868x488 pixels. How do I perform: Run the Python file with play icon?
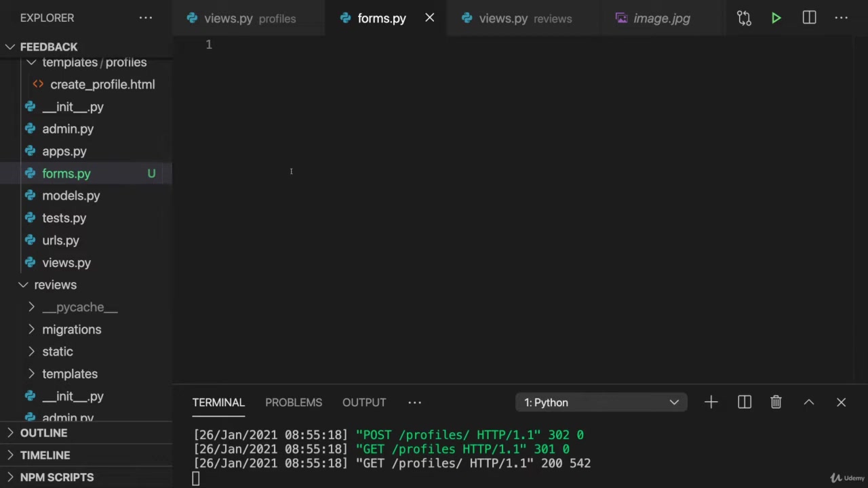click(x=776, y=18)
